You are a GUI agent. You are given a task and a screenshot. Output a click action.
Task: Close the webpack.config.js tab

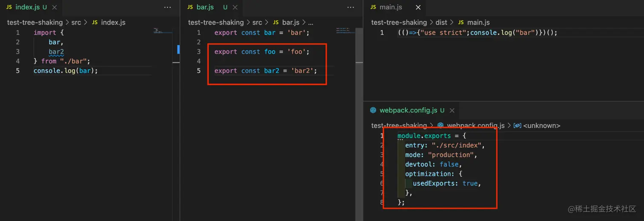pyautogui.click(x=452, y=110)
